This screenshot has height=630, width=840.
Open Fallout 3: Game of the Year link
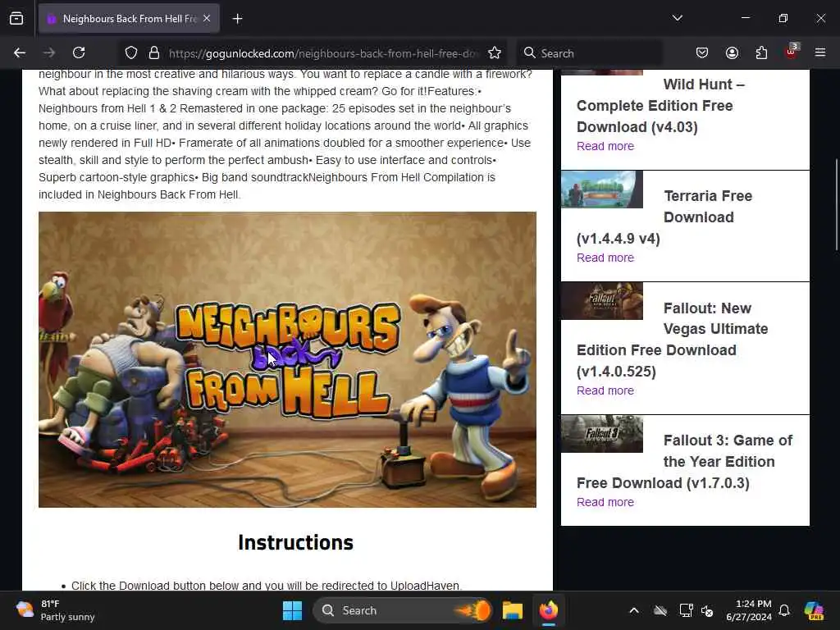pyautogui.click(x=684, y=461)
